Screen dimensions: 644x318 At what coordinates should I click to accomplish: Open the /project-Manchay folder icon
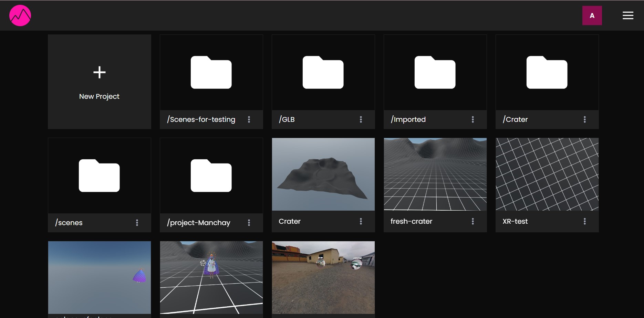211,176
